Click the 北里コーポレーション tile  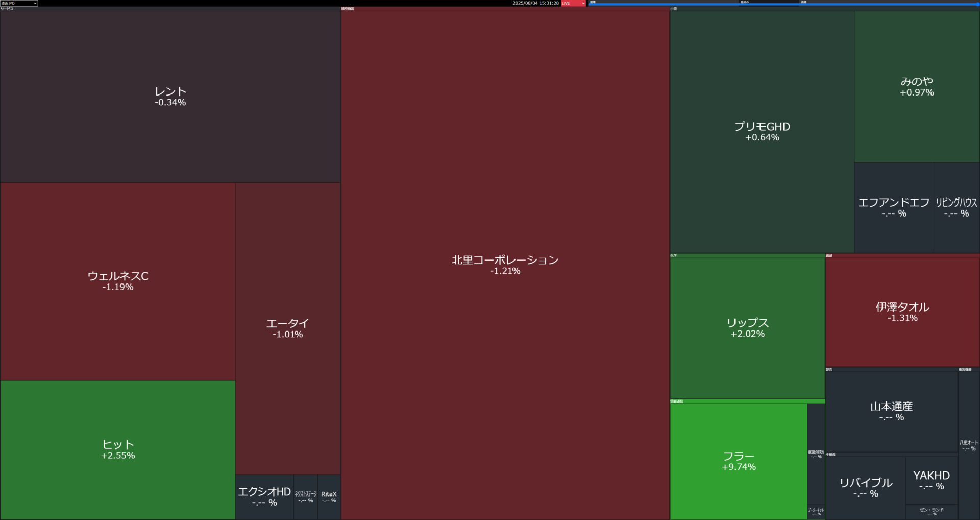505,265
